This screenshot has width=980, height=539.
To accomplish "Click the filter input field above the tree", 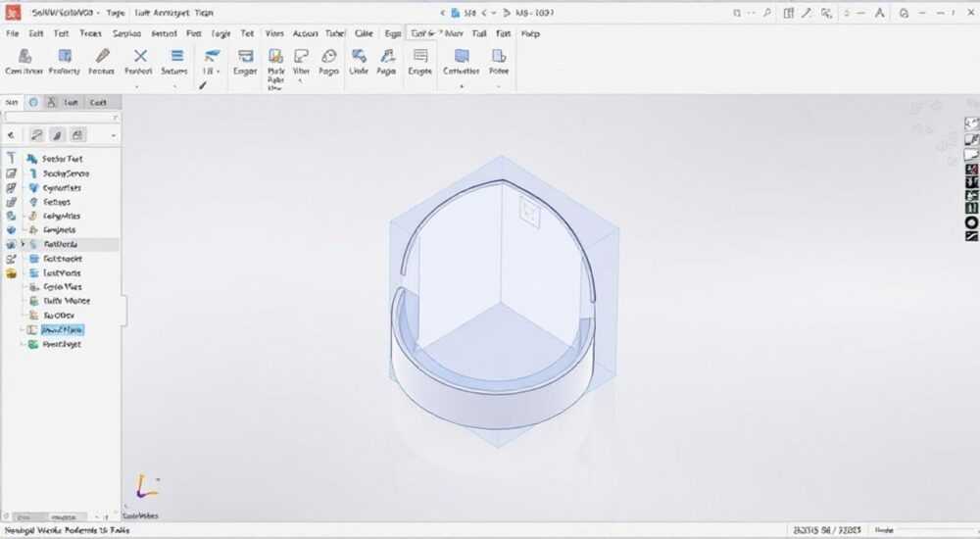I will tap(61, 117).
